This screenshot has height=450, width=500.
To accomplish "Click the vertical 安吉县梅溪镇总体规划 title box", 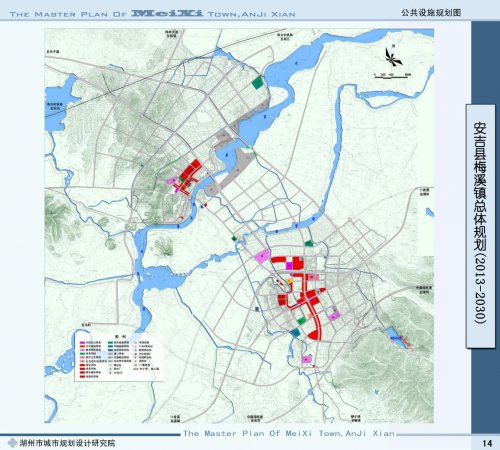I will 480,226.
